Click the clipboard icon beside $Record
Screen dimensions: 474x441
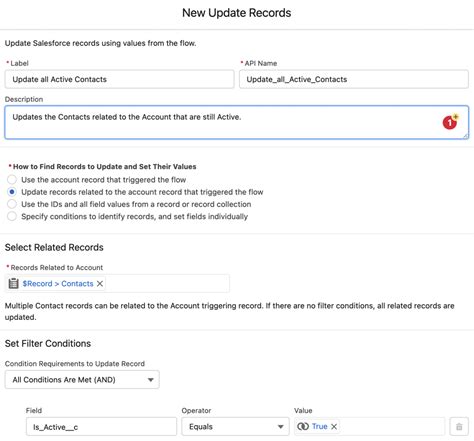(x=13, y=283)
